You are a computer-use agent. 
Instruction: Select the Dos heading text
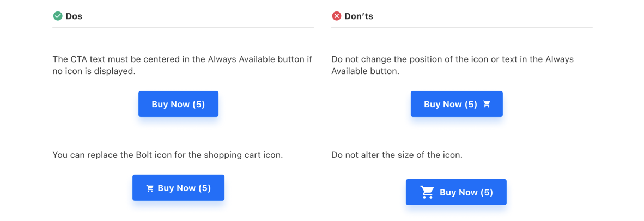tap(74, 16)
